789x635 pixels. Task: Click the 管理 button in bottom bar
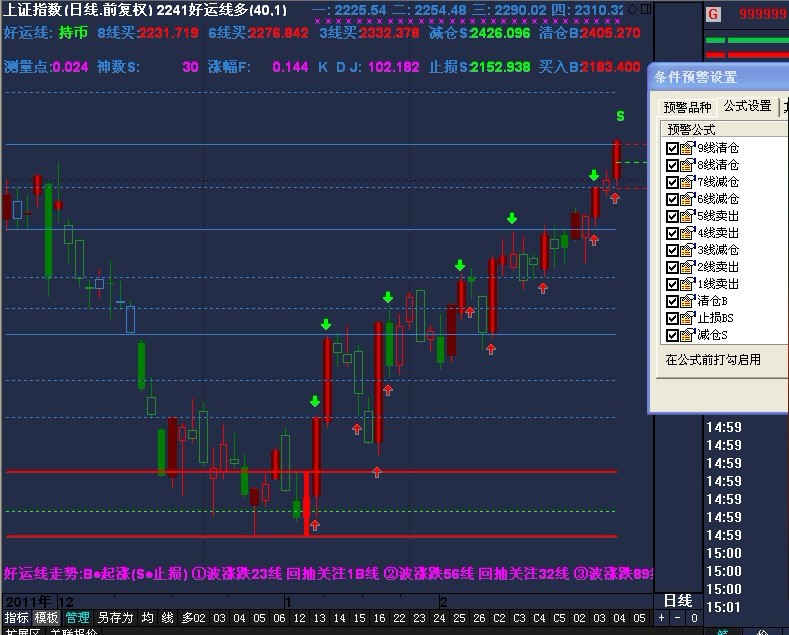pyautogui.click(x=77, y=618)
